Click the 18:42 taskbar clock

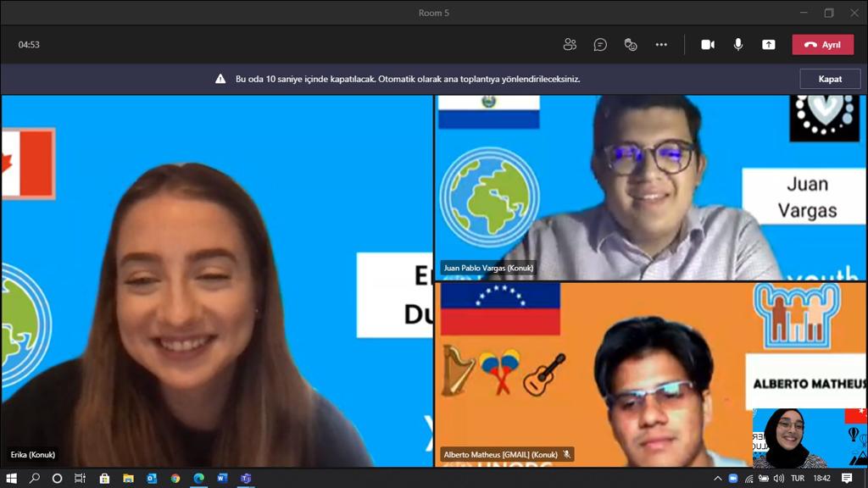point(822,478)
